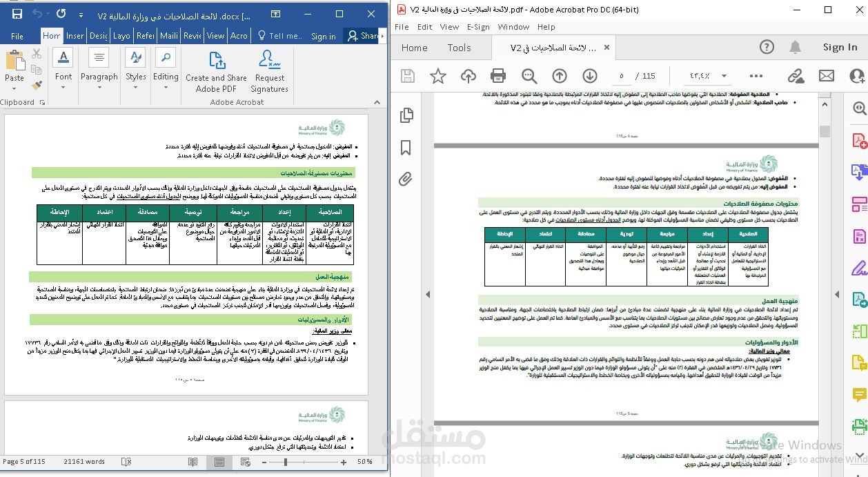This screenshot has width=868, height=477.
Task: Click the Tell me search box
Action: [x=280, y=36]
